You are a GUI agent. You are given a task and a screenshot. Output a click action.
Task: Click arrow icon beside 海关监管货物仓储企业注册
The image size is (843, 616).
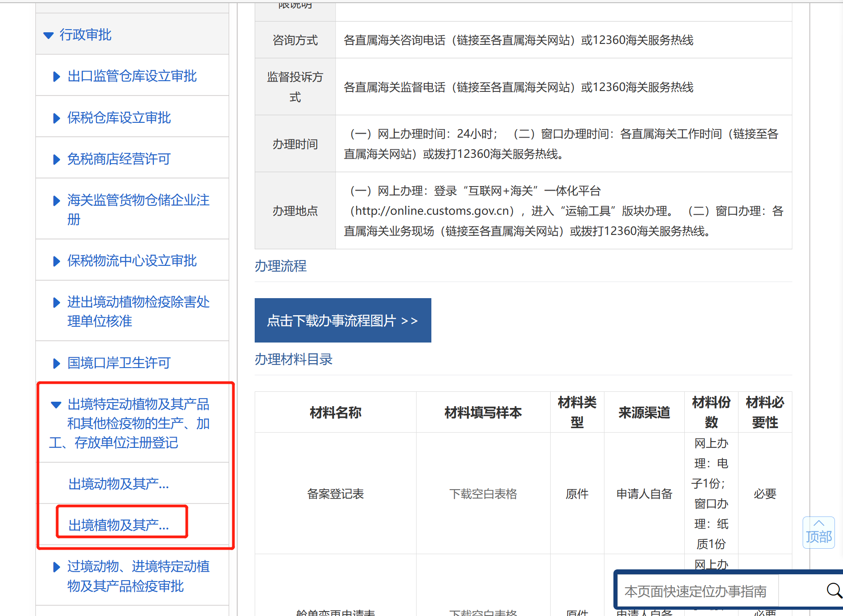point(56,201)
